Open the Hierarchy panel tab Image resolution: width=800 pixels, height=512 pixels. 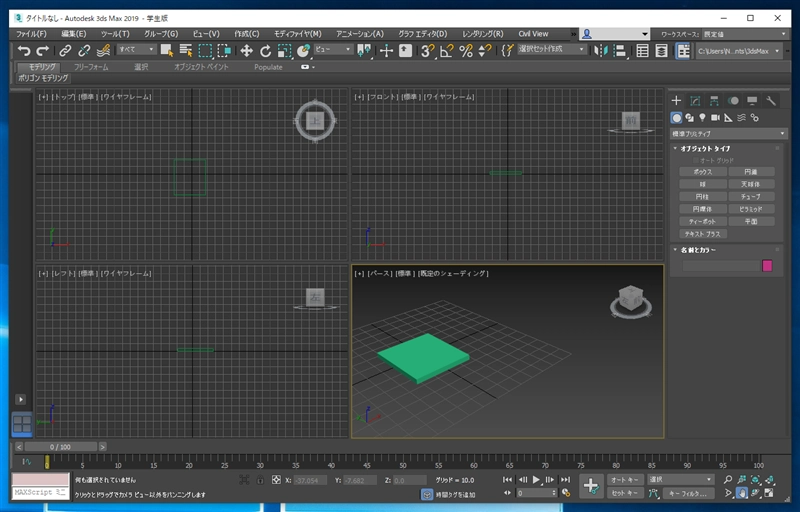pos(714,100)
